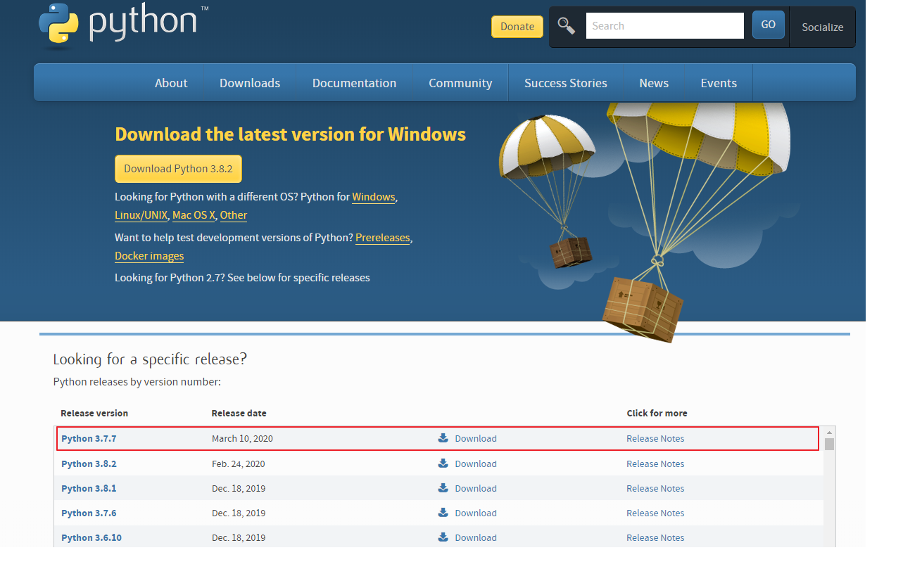The height and width of the screenshot is (588, 903).
Task: Open the Downloads menu
Action: click(250, 83)
